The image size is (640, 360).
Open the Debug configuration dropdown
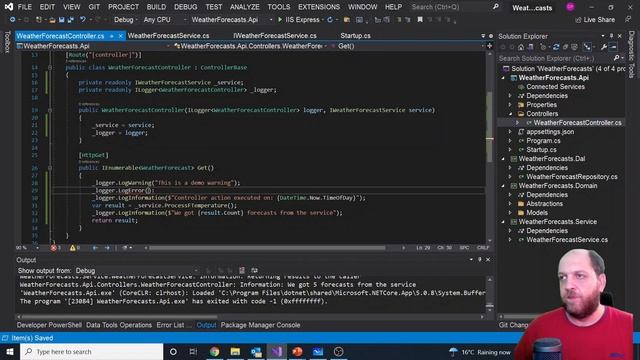[125, 20]
